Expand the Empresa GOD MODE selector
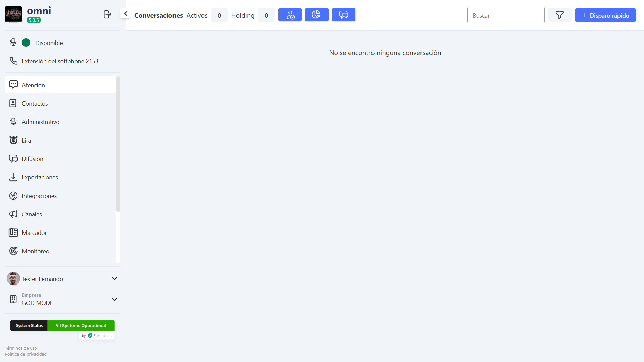 (x=114, y=299)
